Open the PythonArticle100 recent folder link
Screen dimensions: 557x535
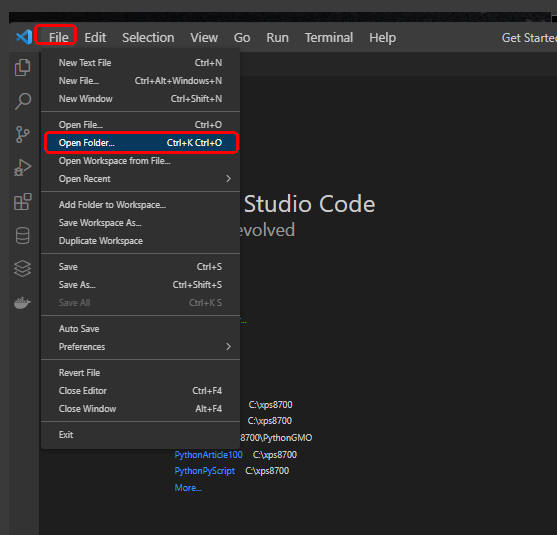209,455
